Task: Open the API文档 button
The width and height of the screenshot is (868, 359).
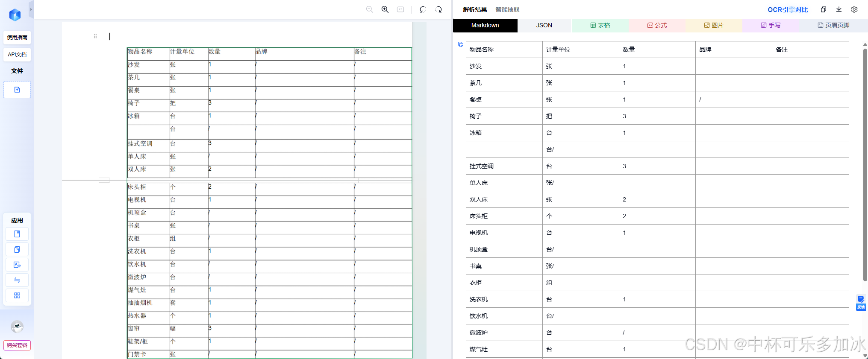Action: tap(17, 55)
